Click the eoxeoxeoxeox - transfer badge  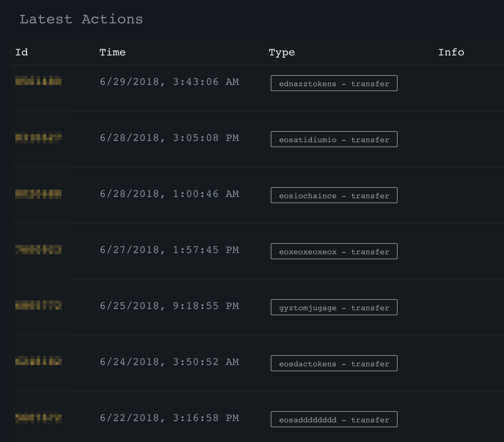pyautogui.click(x=334, y=251)
